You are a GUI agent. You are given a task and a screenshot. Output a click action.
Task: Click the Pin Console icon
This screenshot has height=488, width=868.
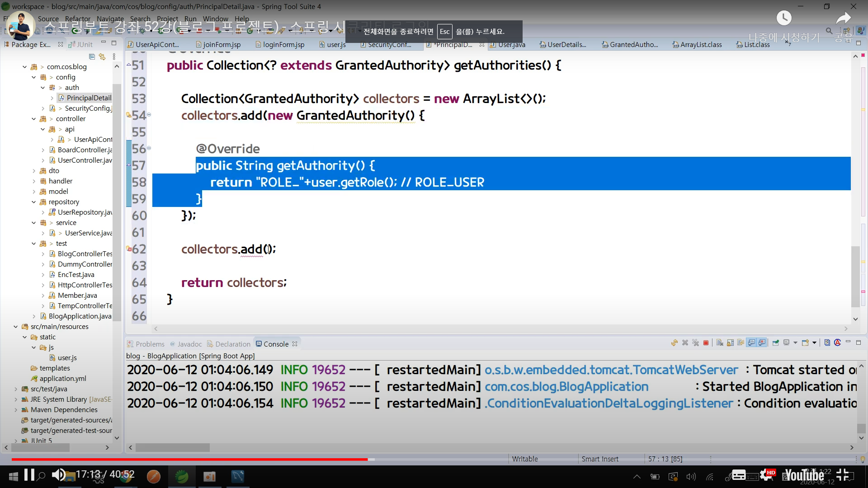click(x=775, y=343)
